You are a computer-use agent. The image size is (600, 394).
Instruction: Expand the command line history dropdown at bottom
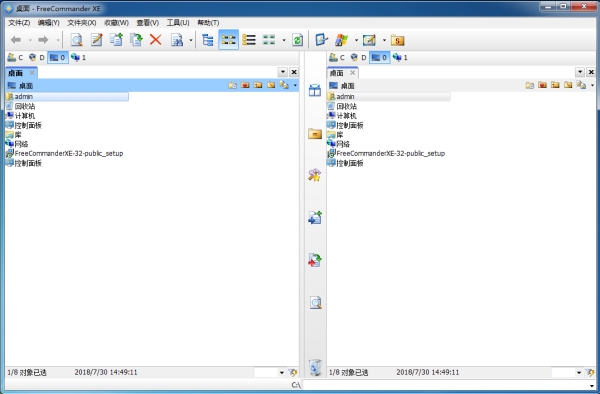(592, 385)
